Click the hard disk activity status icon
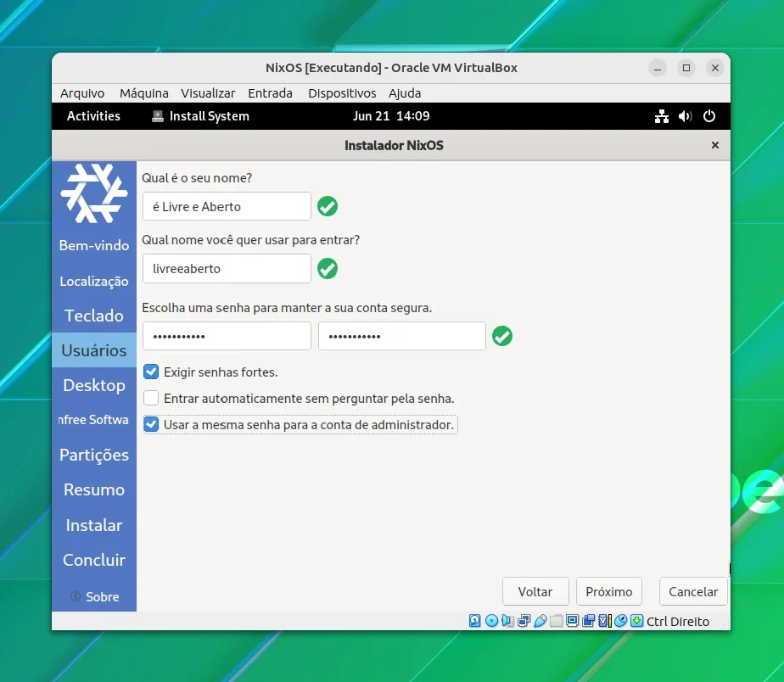This screenshot has width=784, height=682. [x=474, y=620]
